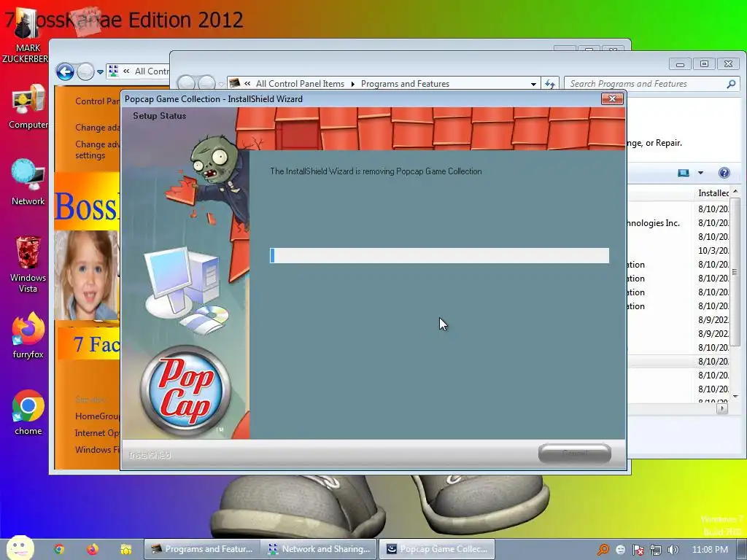This screenshot has height=560, width=747.
Task: Click Programs and Features breadcrumb segment
Action: 405,84
